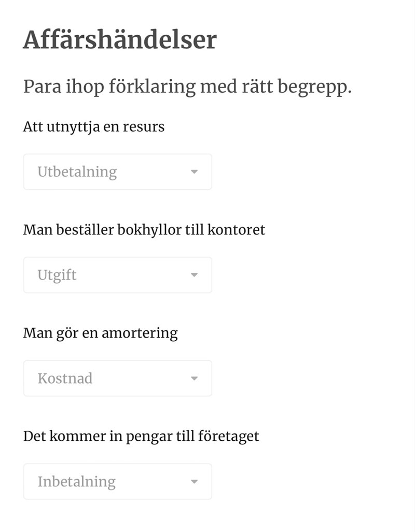415x532 pixels.
Task: Expand the dropdown under 'Det kommer in pengar'
Action: click(x=117, y=482)
